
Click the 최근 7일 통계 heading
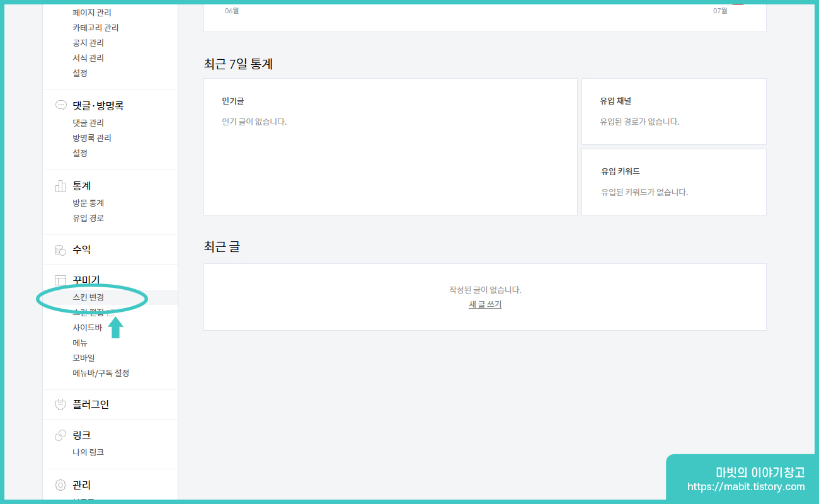(239, 64)
